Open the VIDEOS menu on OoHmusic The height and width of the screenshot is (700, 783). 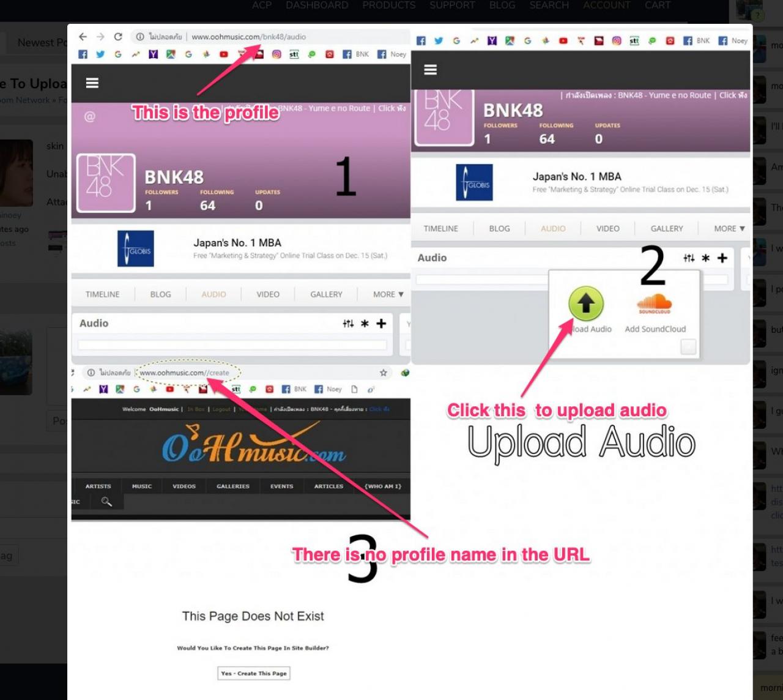tap(184, 486)
